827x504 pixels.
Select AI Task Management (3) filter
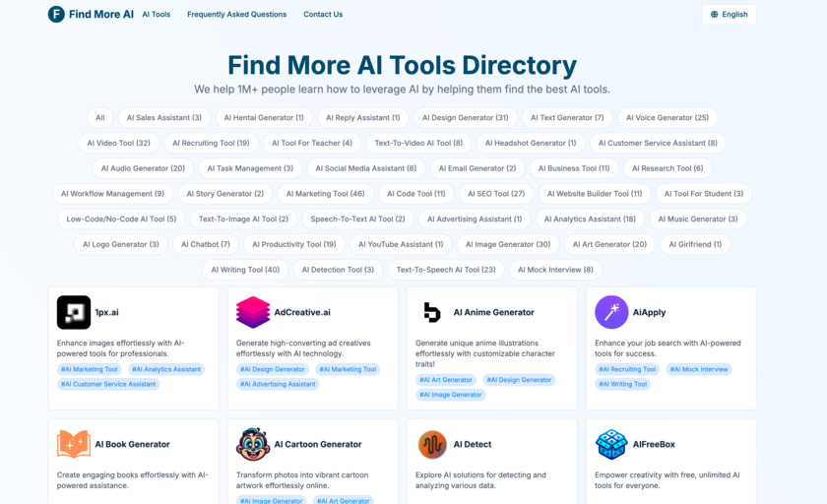tap(250, 168)
